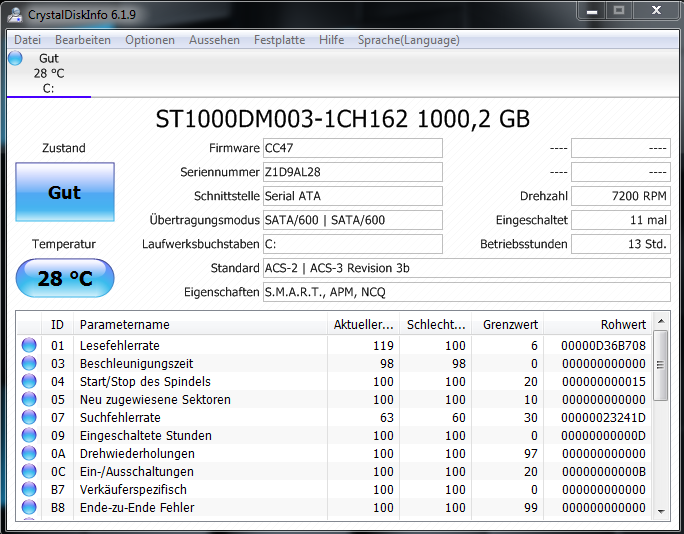684x534 pixels.
Task: Click the Lesefehlerrate parameter name
Action: click(x=120, y=346)
